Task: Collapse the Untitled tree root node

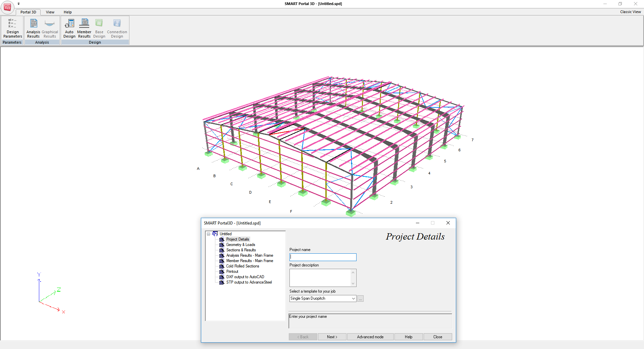Action: [208, 234]
